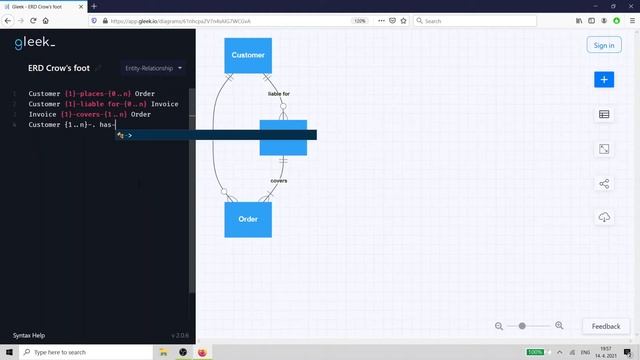Open the Firefox library icon
640x360 pixels.
pos(579,21)
